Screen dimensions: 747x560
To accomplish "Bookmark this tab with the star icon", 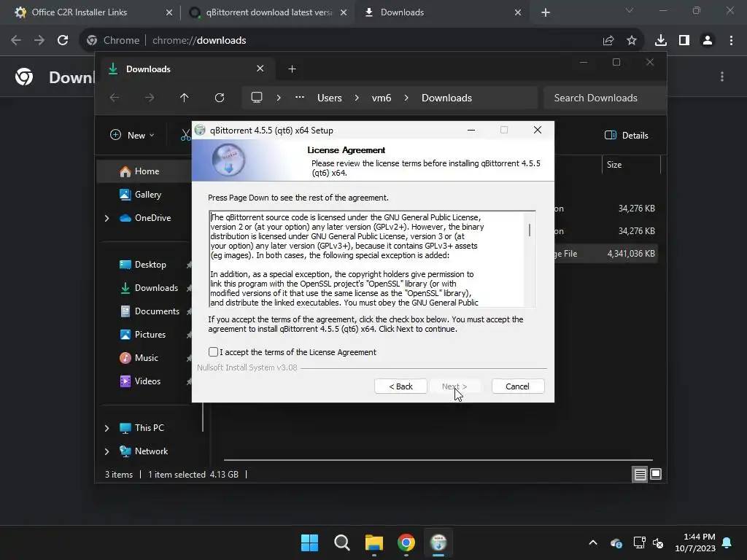I will tap(632, 41).
